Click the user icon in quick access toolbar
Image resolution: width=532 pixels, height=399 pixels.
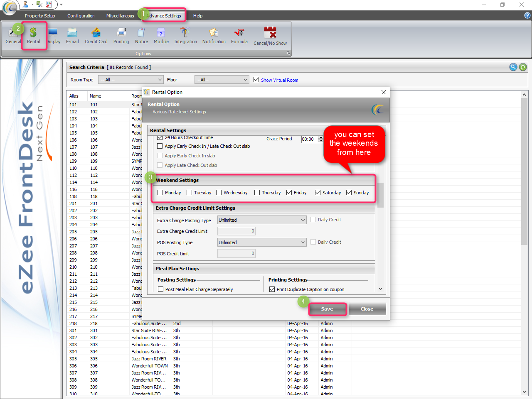[x=26, y=4]
